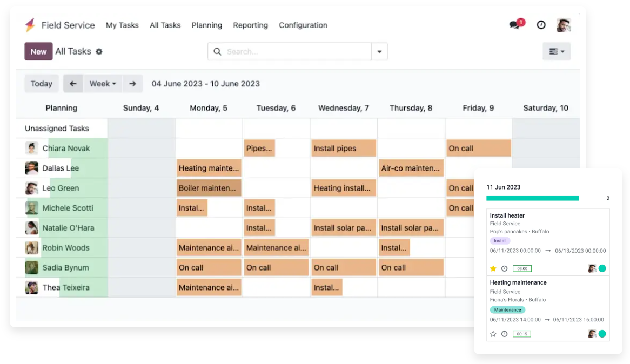
Task: Click into the Search input field
Action: (x=297, y=52)
